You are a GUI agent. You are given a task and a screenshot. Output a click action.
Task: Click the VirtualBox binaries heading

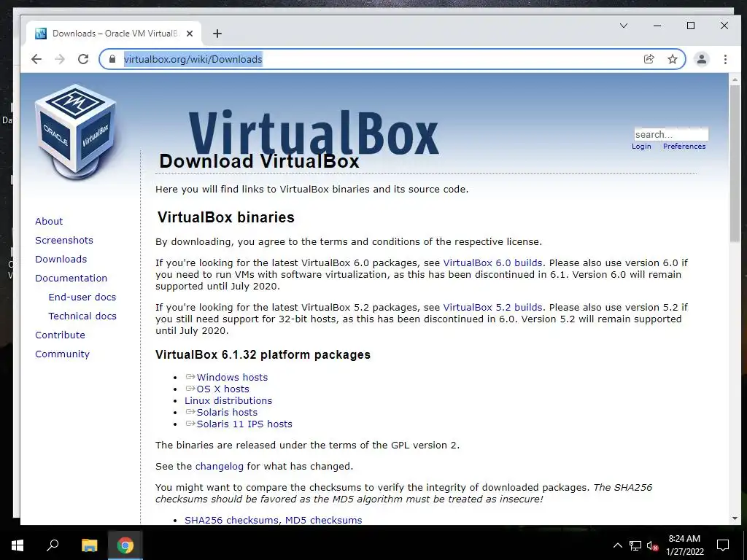[226, 217]
